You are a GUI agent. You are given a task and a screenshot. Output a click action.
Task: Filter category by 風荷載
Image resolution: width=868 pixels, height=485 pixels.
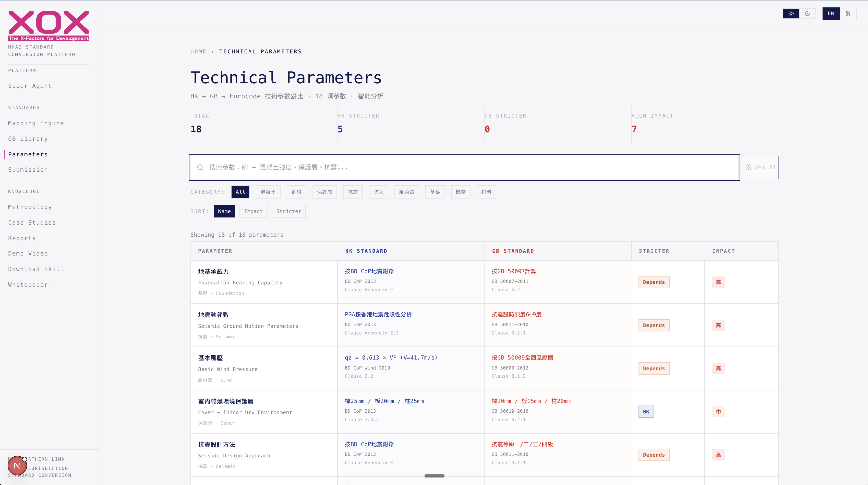point(407,192)
